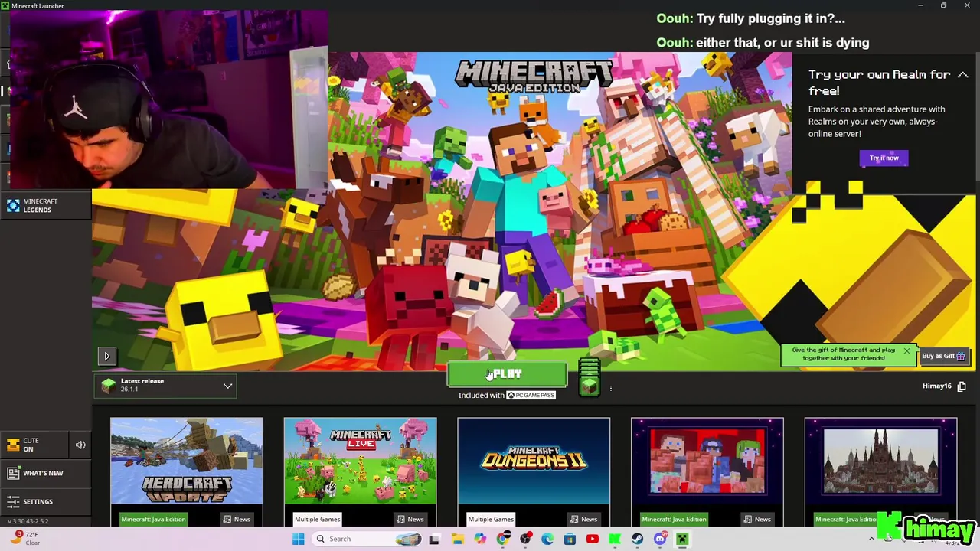Open launcher Settings
This screenshot has width=980, height=551.
(x=44, y=502)
